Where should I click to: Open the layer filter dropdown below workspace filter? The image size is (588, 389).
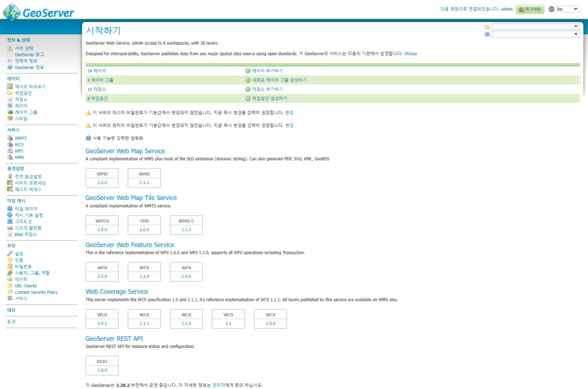click(x=536, y=34)
